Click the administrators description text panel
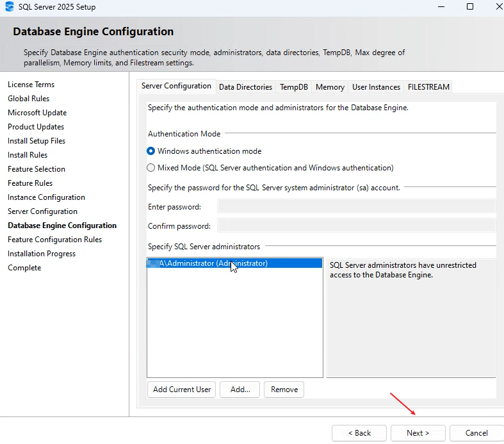504x444 pixels. (x=411, y=318)
